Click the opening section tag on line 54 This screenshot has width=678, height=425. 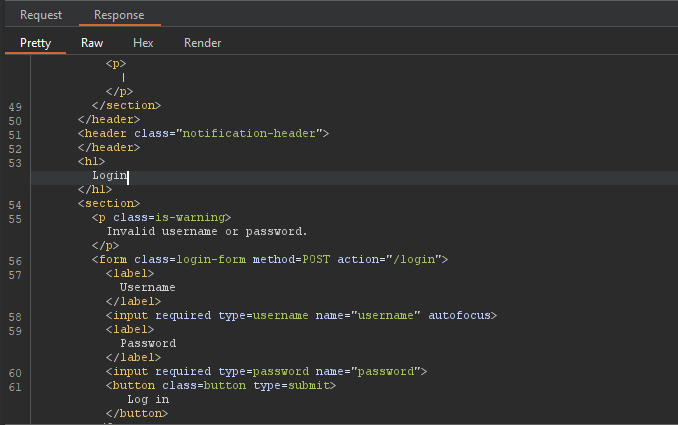(x=109, y=203)
